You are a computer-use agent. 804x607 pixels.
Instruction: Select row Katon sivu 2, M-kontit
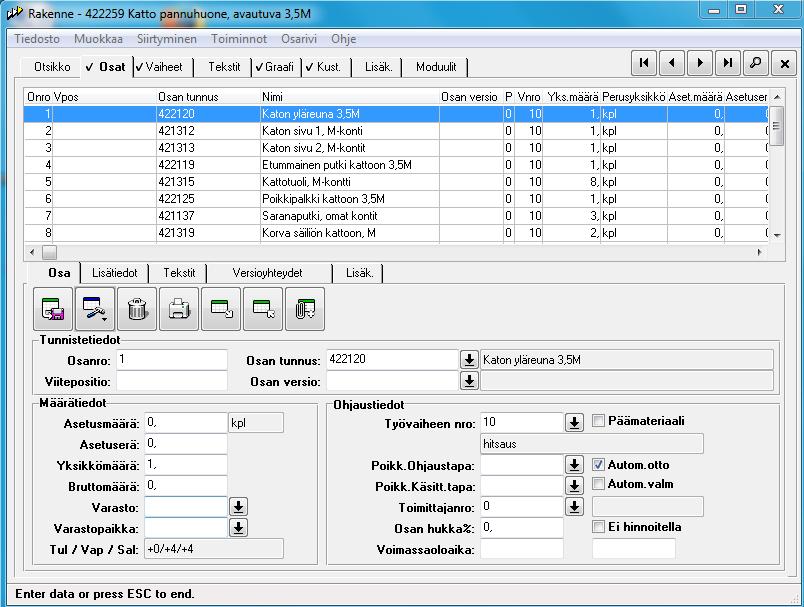click(x=396, y=148)
